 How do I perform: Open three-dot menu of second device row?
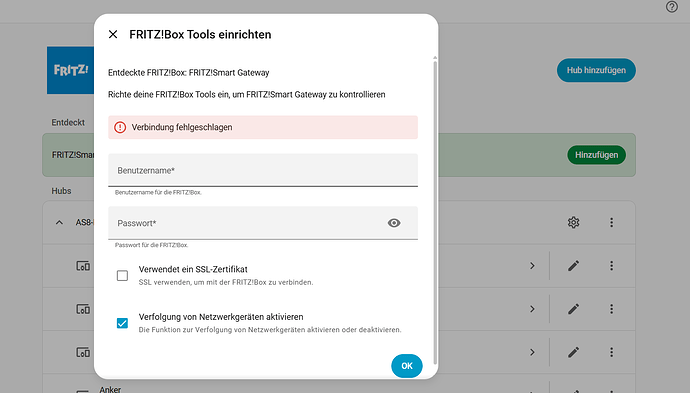coord(611,309)
